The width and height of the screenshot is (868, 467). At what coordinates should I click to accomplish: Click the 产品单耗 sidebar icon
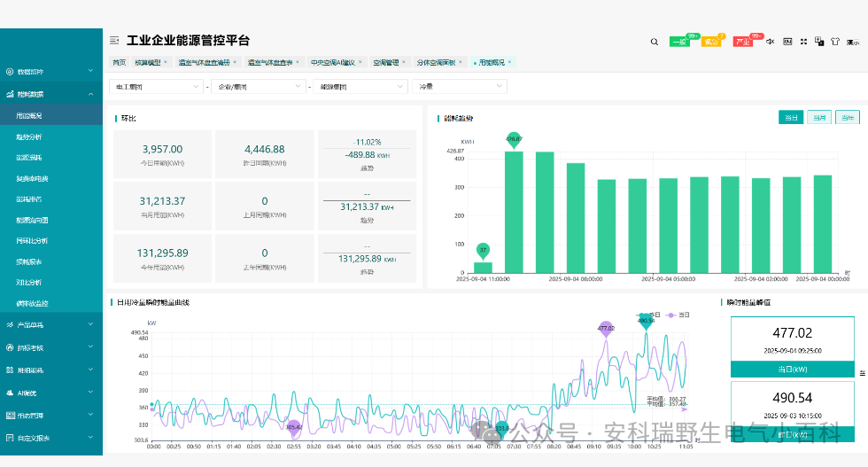pyautogui.click(x=10, y=325)
